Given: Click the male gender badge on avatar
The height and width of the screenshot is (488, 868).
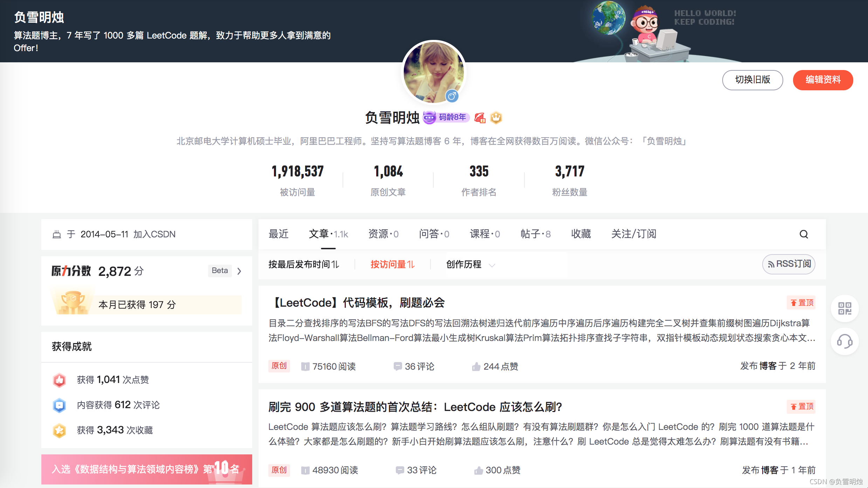Looking at the screenshot, I should (x=452, y=96).
